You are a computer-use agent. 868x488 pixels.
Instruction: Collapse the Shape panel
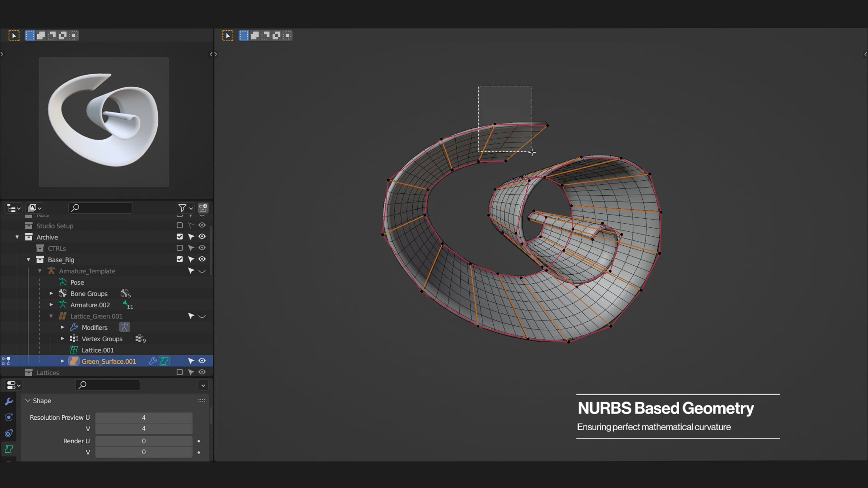pos(28,401)
